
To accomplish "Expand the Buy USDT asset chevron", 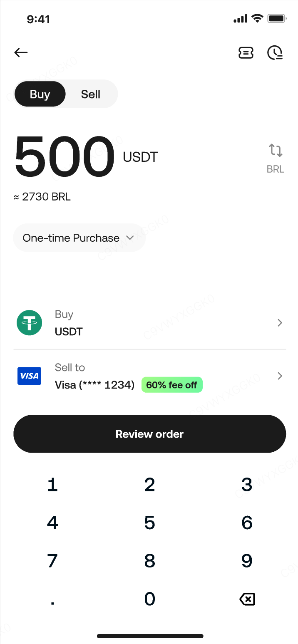I will coord(280,323).
